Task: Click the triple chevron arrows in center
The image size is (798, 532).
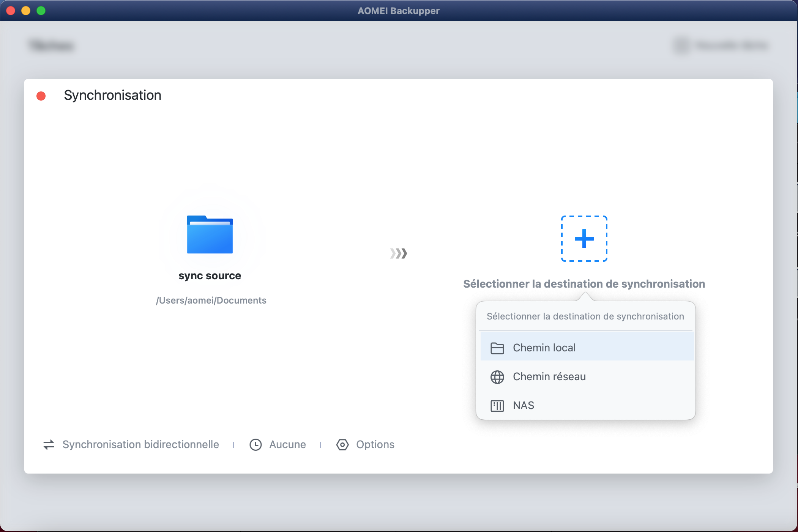Action: point(399,253)
